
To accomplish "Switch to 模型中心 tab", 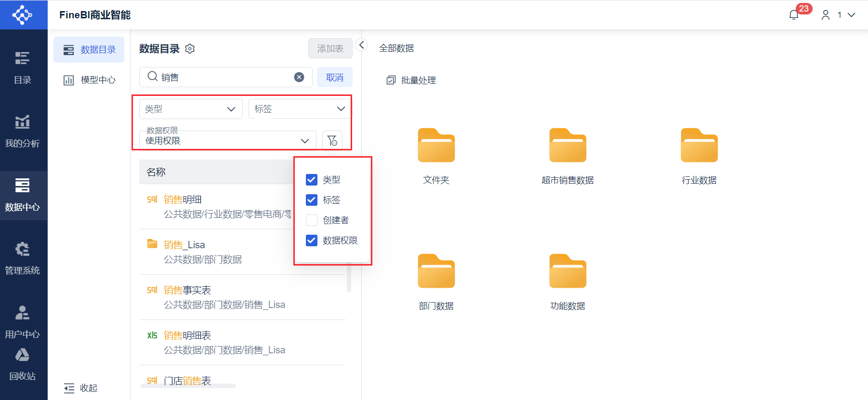I will click(89, 80).
